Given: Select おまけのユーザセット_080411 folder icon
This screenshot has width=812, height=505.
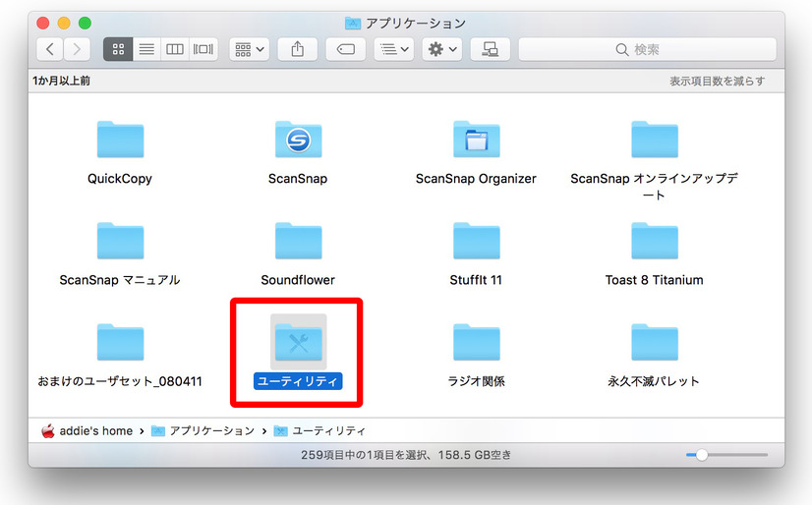Looking at the screenshot, I should [x=120, y=342].
